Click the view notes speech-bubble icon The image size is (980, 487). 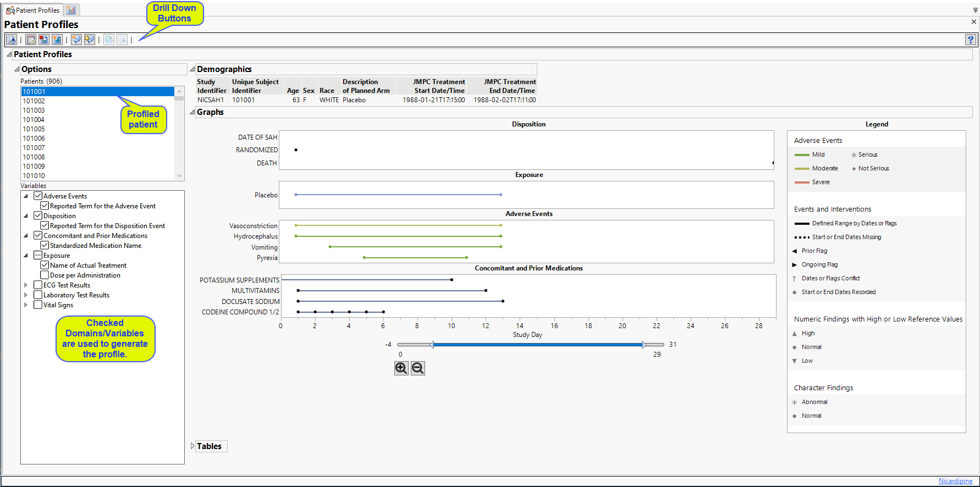[x=89, y=40]
